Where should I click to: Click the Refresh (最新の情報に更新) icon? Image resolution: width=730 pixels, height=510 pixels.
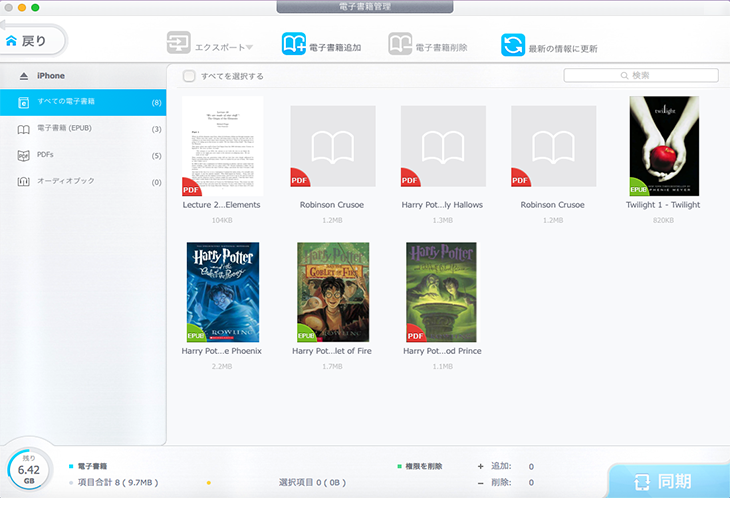pyautogui.click(x=513, y=45)
